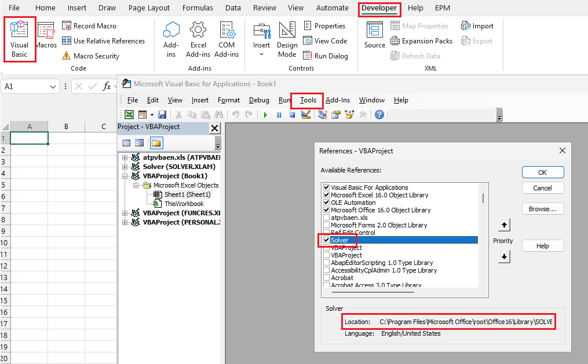Check the Acrobat reference
This screenshot has width=588, height=364.
point(326,278)
